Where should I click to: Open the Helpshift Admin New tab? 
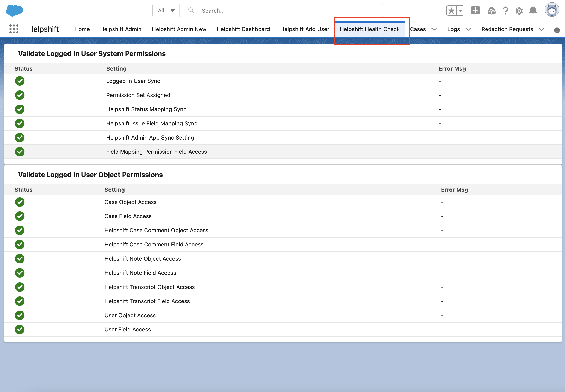(x=179, y=29)
